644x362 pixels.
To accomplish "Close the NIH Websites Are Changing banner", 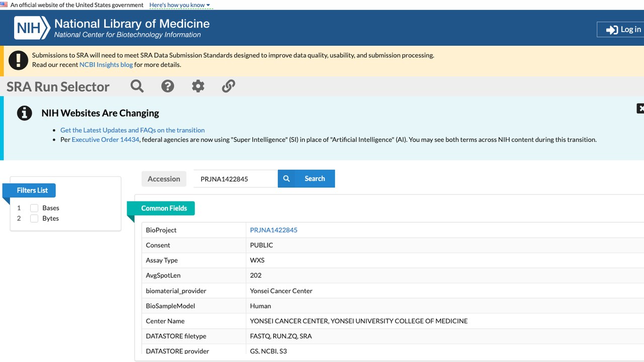I will 640,108.
